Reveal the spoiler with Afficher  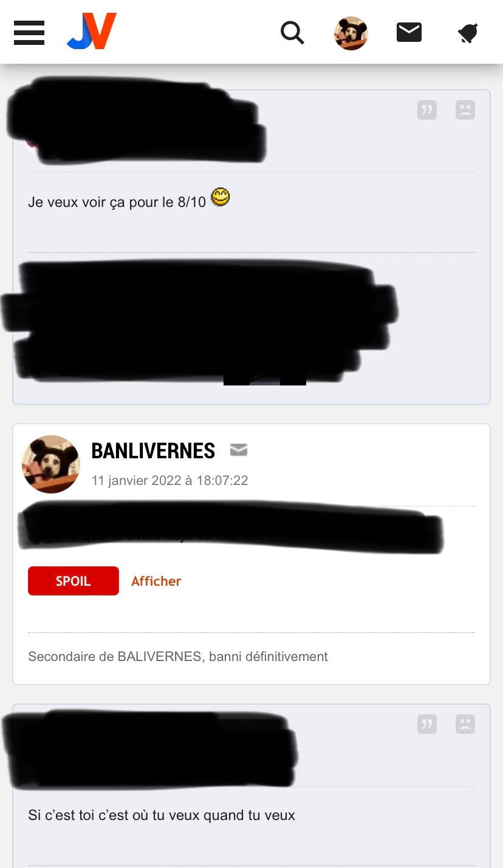156,581
